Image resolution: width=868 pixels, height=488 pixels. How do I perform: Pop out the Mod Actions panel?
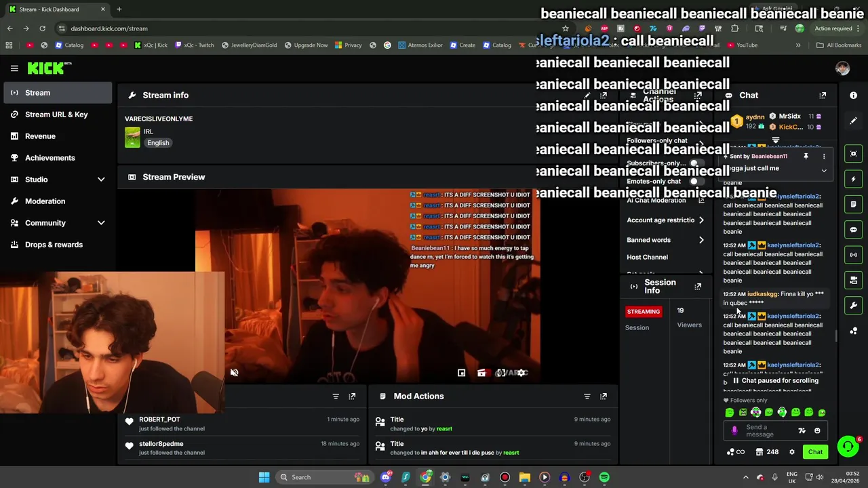click(x=604, y=396)
